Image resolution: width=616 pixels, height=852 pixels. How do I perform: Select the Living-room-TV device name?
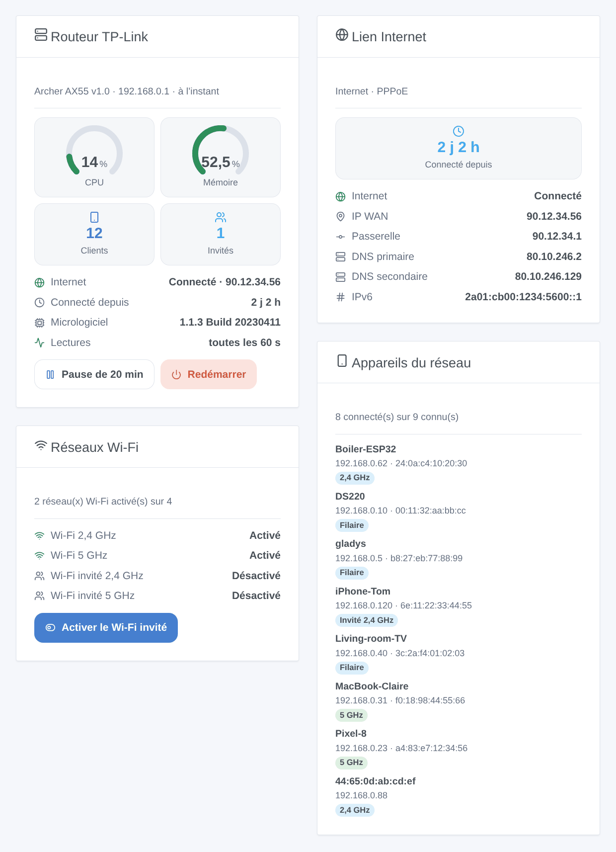pos(371,638)
